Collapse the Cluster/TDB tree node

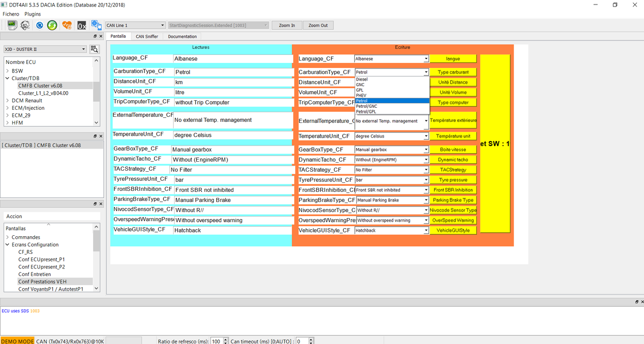pyautogui.click(x=8, y=79)
